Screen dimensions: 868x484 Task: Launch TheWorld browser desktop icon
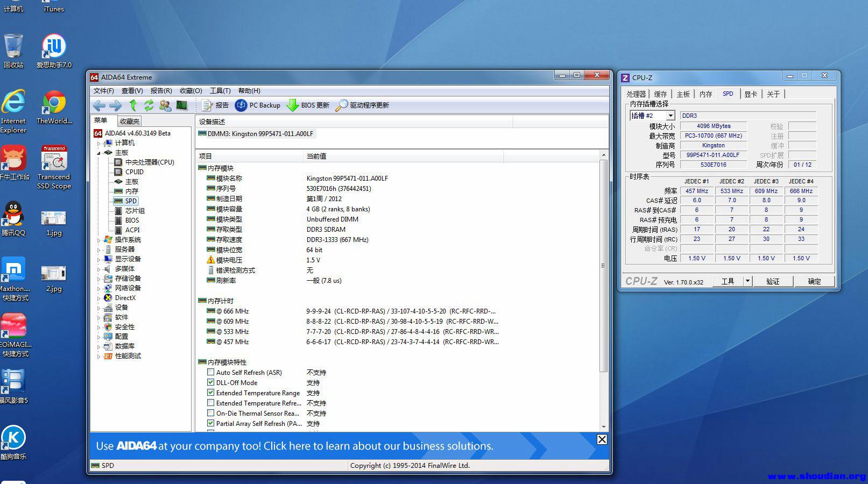[x=54, y=108]
